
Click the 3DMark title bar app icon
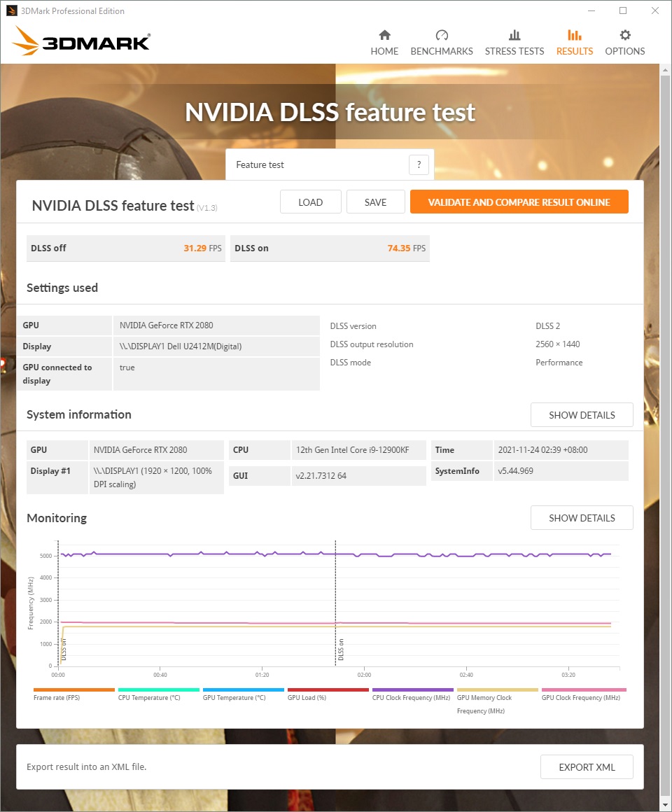click(11, 10)
